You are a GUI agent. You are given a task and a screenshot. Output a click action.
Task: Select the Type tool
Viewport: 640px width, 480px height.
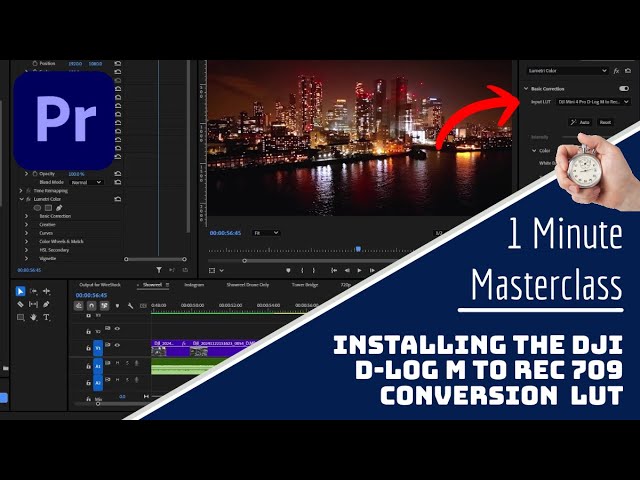coord(47,317)
